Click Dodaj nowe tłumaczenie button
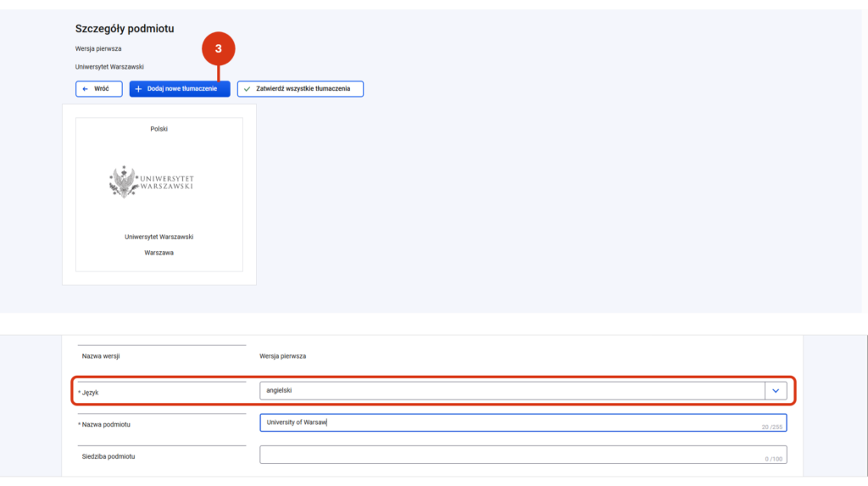The image size is (868, 486). click(180, 89)
